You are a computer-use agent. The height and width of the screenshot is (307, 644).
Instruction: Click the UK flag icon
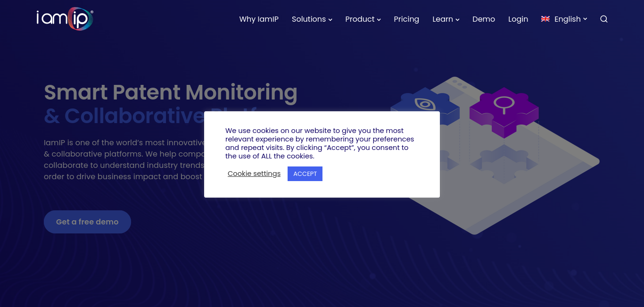545,19
